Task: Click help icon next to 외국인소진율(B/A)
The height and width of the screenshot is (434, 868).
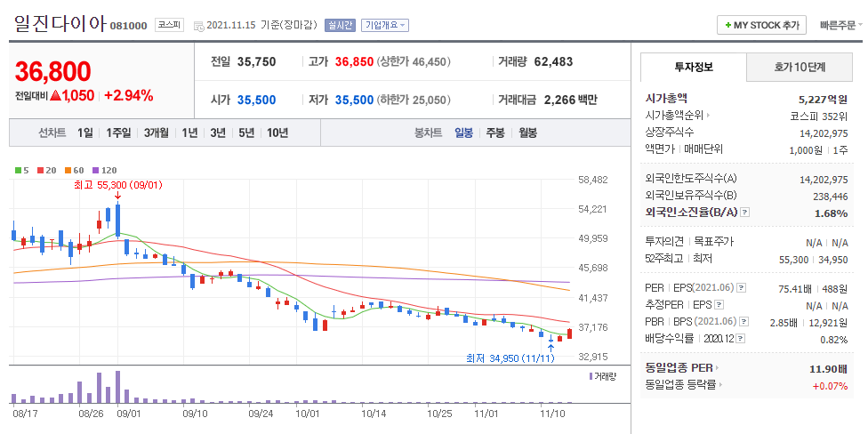Action: (x=744, y=212)
